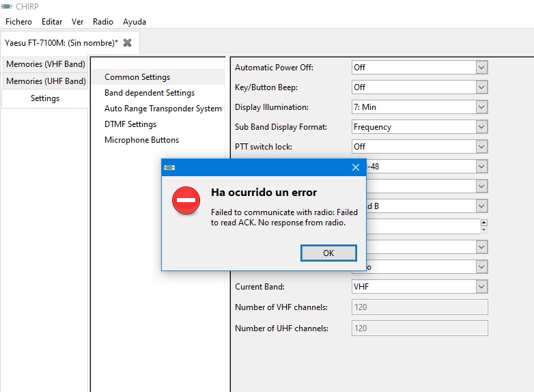The image size is (534, 392).
Task: Switch to Memories (UHF Band) tab
Action: [46, 81]
